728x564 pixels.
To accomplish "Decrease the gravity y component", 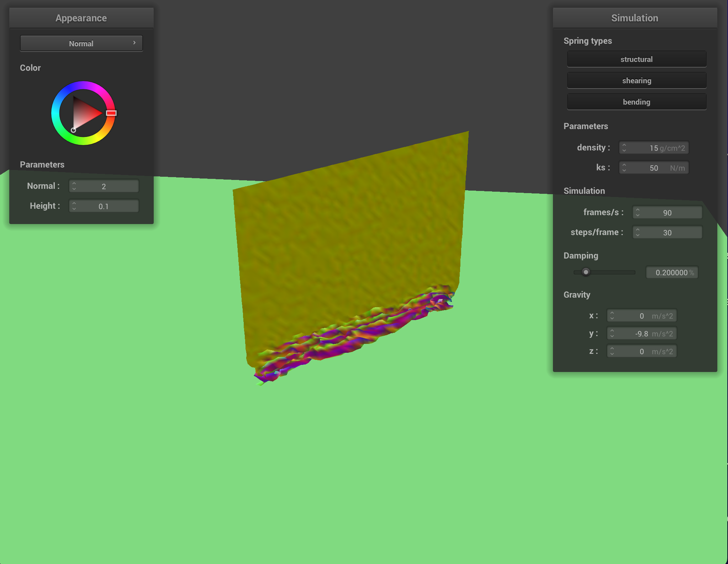I will tap(612, 335).
